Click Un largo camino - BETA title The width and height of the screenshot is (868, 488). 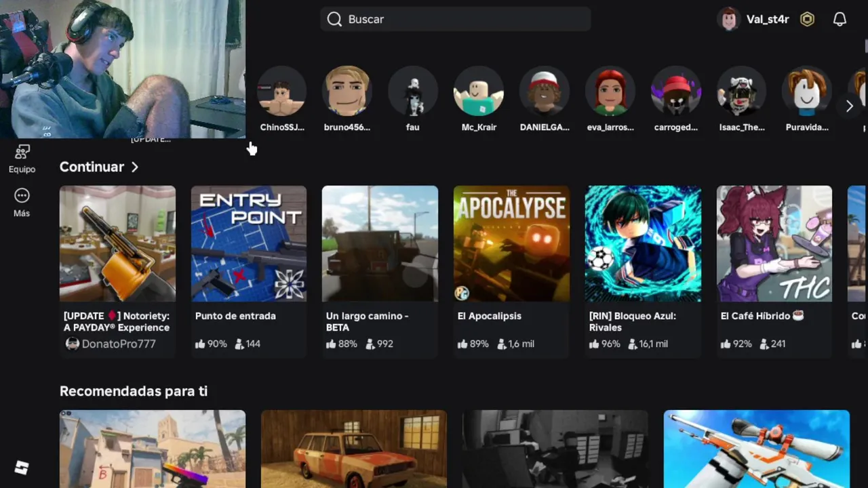[368, 321]
